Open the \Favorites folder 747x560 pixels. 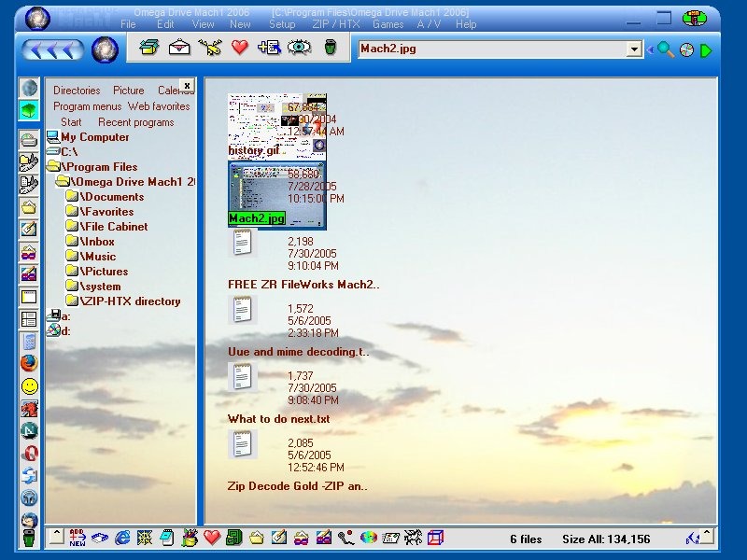tap(106, 212)
